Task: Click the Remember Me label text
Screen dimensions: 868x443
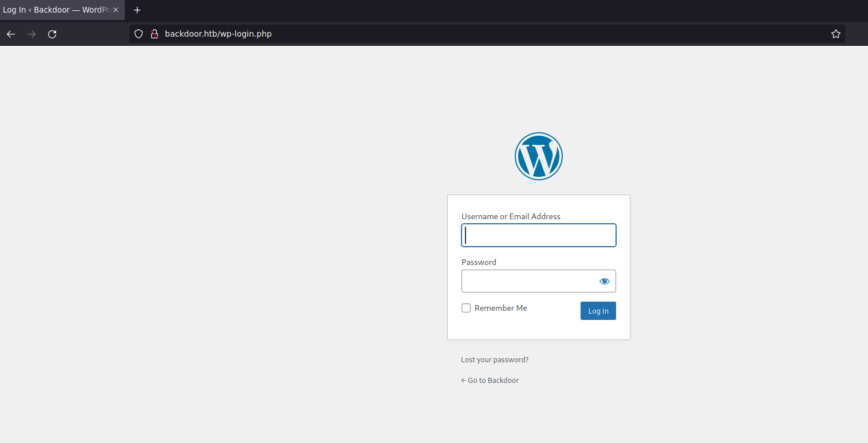Action: pyautogui.click(x=501, y=308)
